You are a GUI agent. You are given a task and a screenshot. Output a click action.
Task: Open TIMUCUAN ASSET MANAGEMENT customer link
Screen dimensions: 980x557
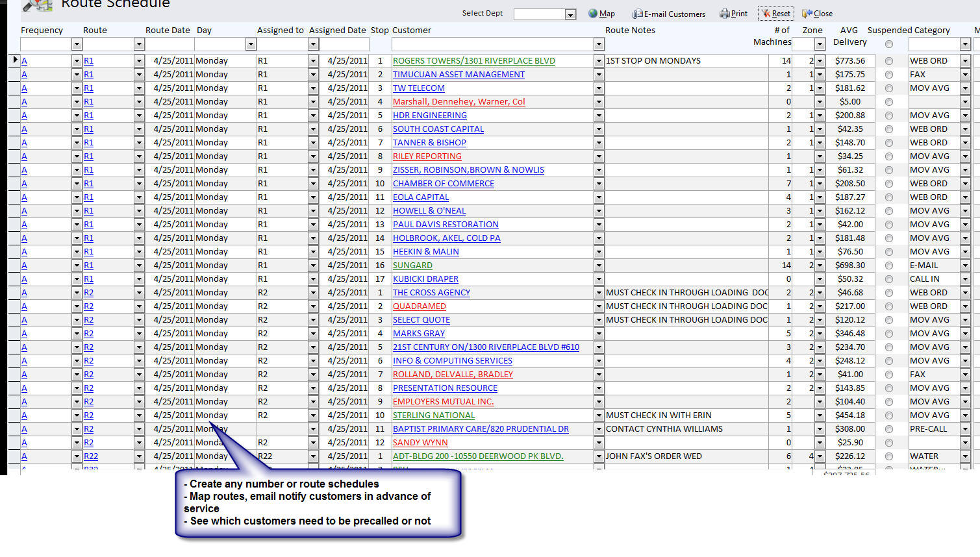[459, 75]
